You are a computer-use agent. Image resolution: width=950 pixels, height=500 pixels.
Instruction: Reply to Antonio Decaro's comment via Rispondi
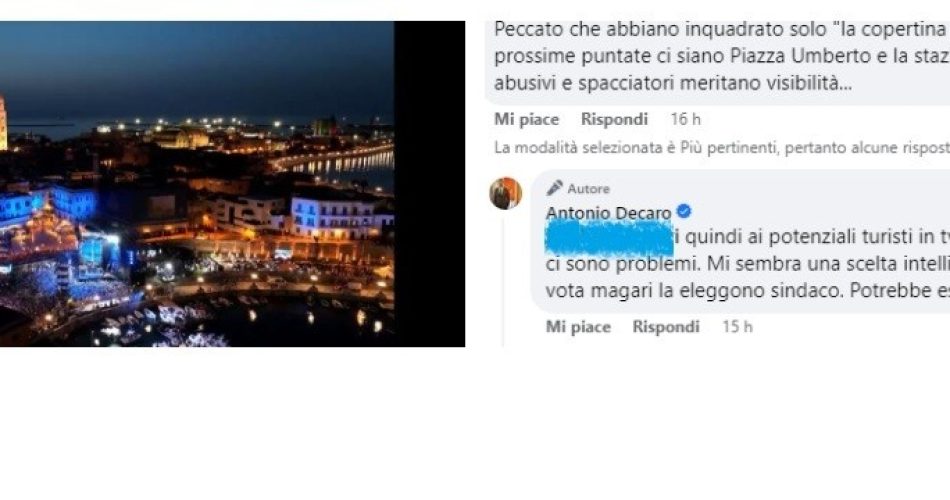coord(666,327)
